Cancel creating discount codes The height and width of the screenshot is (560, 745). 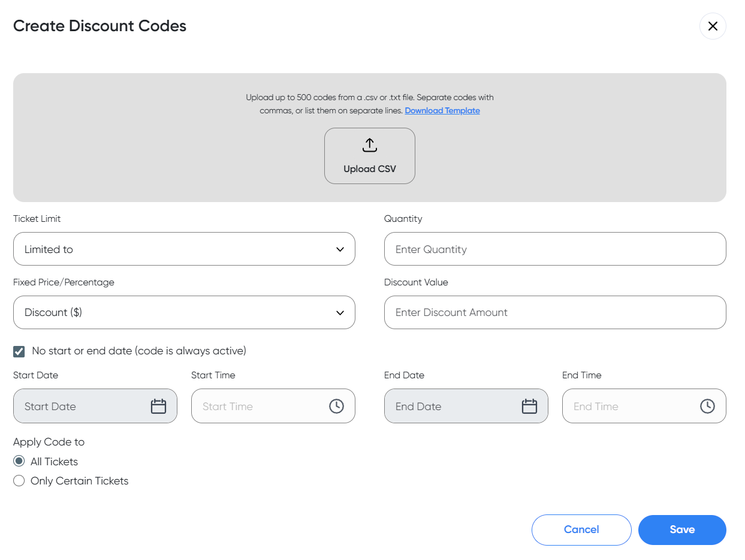(x=581, y=530)
